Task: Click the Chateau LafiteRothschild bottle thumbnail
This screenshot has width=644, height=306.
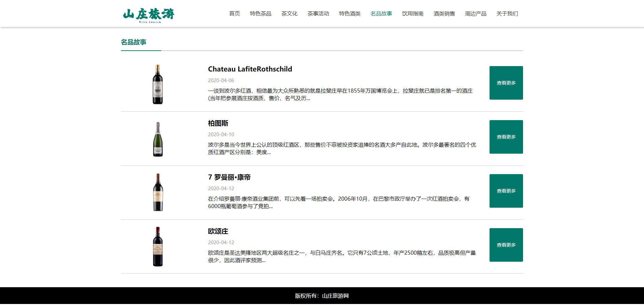Action: pyautogui.click(x=158, y=85)
